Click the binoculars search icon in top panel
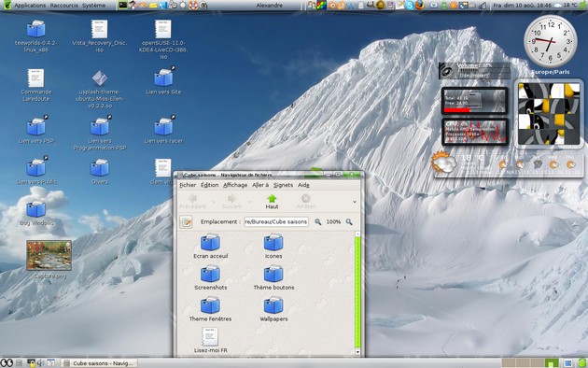This screenshot has height=368, width=588. [x=203, y=6]
